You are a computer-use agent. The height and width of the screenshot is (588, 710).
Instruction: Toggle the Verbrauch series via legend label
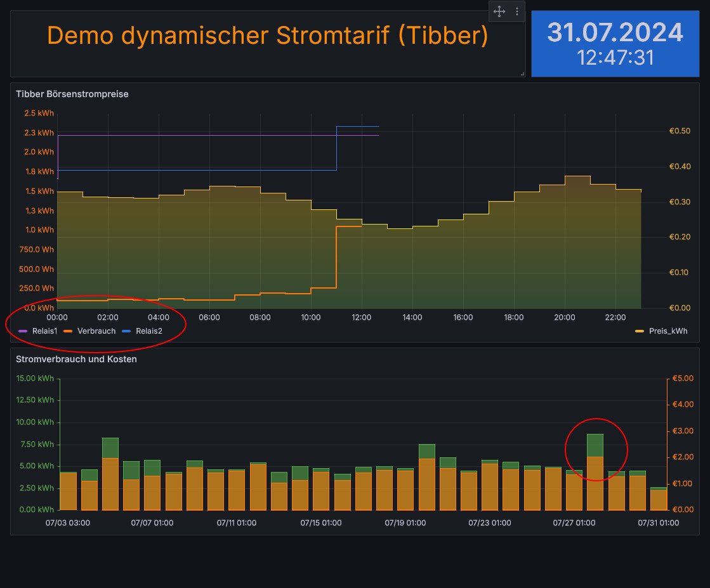[x=96, y=331]
